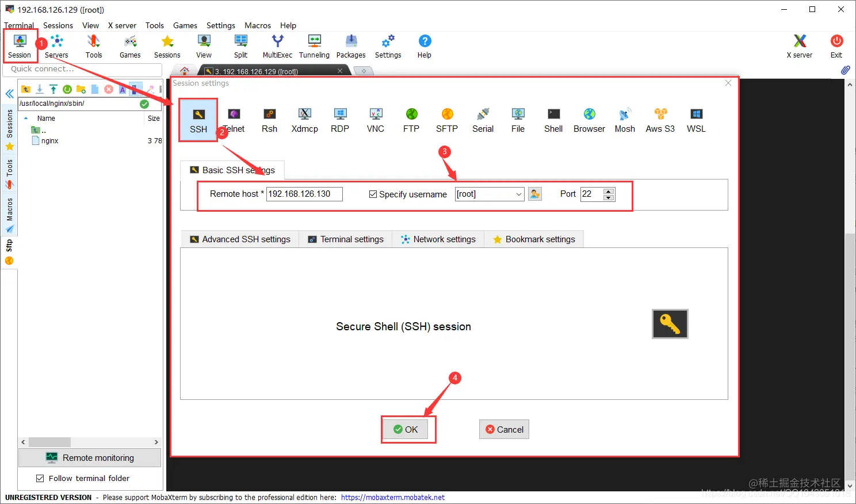
Task: Click download arrow in SFTP toolbar
Action: (x=40, y=89)
